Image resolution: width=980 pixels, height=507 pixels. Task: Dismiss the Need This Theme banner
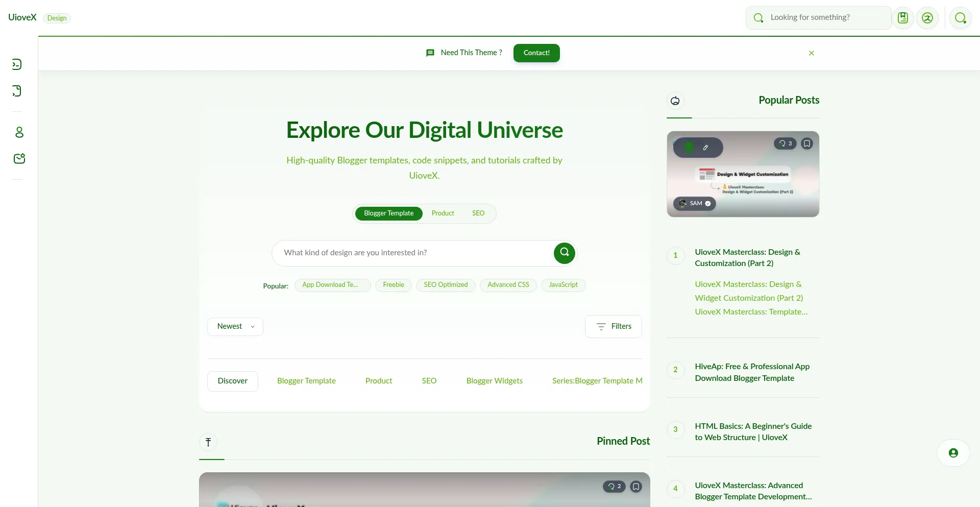811,53
